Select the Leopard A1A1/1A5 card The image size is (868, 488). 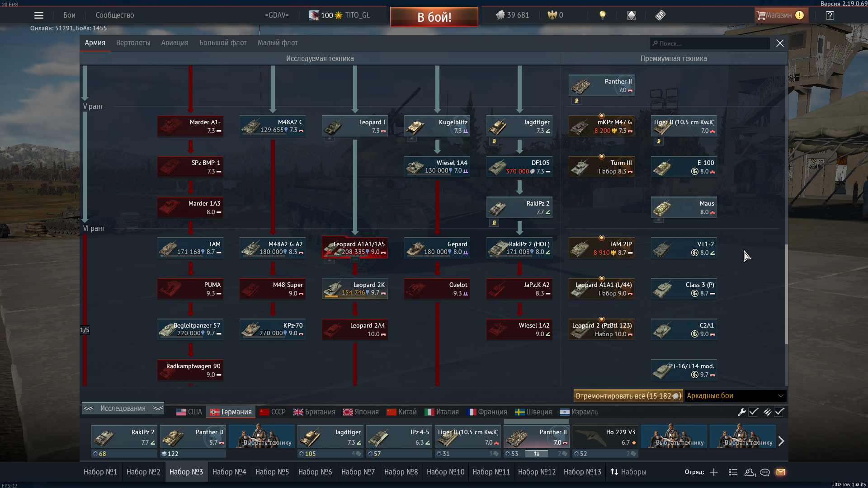[x=355, y=248]
